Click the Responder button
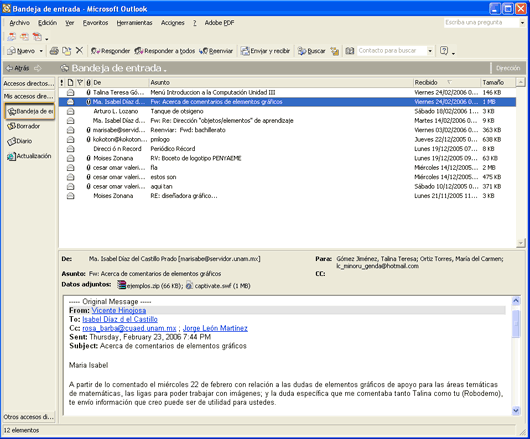530x439 pixels. click(x=110, y=51)
